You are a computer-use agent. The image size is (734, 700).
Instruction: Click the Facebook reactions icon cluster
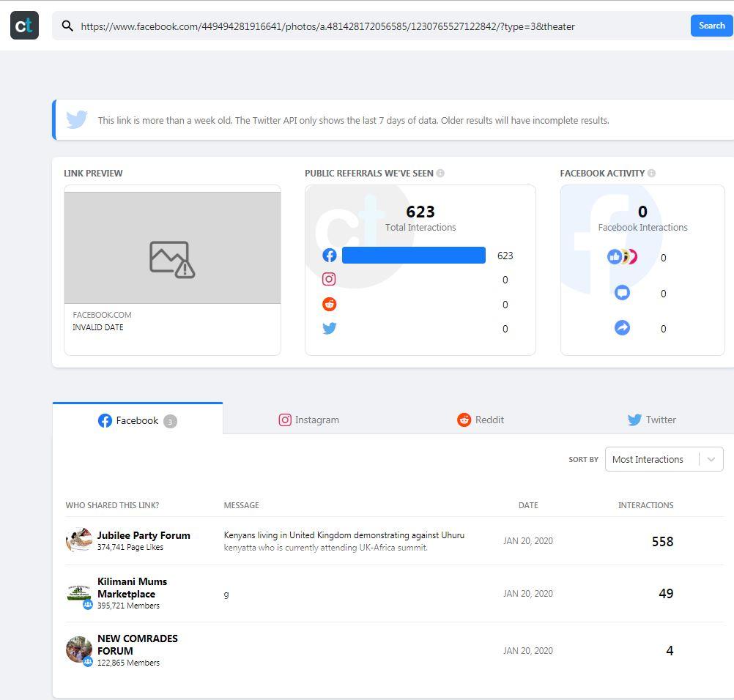[x=622, y=257]
